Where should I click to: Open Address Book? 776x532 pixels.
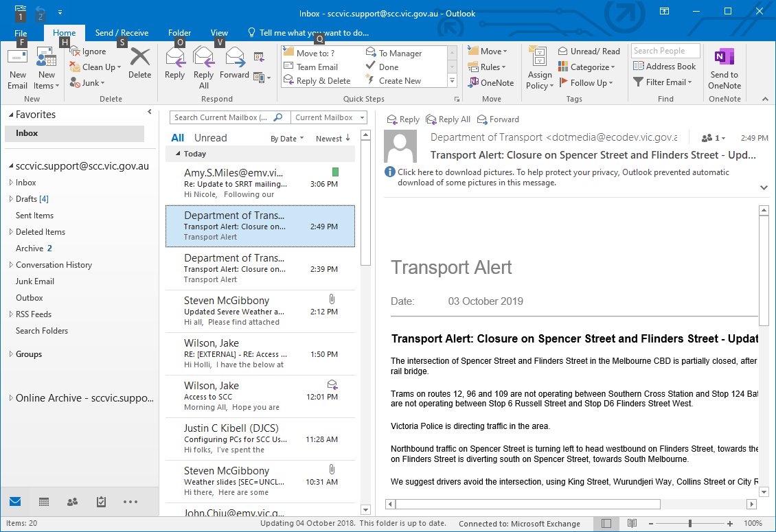[664, 67]
